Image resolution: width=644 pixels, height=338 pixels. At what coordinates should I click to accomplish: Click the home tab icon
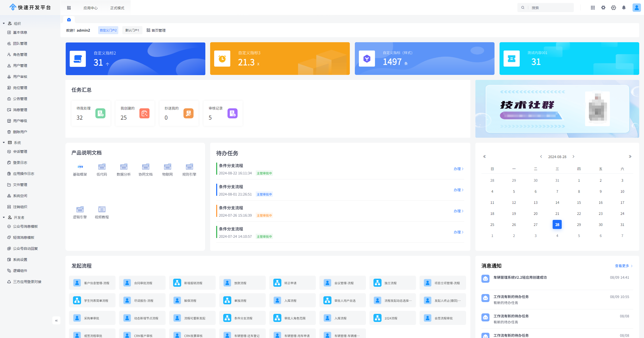[x=69, y=20]
